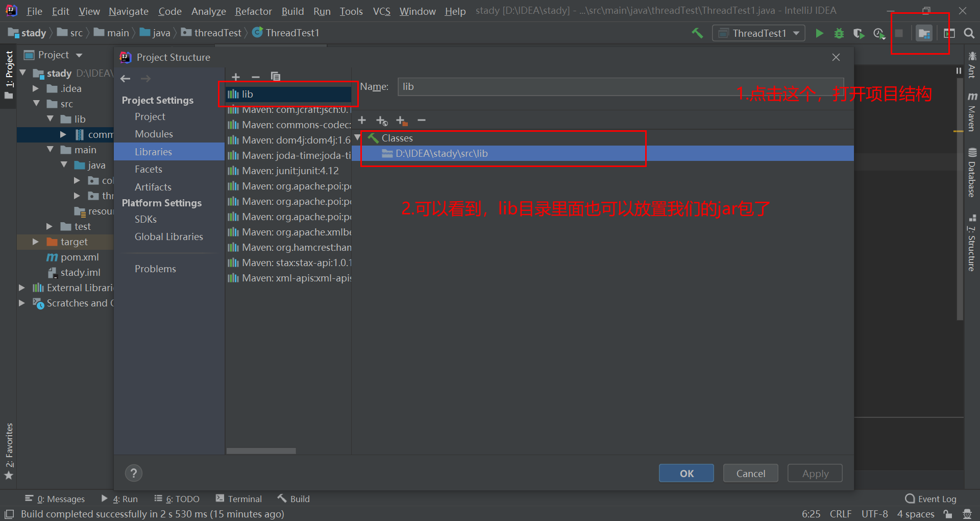Run ThreadTest1 with the green play icon
Screen dimensions: 980x521
point(819,33)
